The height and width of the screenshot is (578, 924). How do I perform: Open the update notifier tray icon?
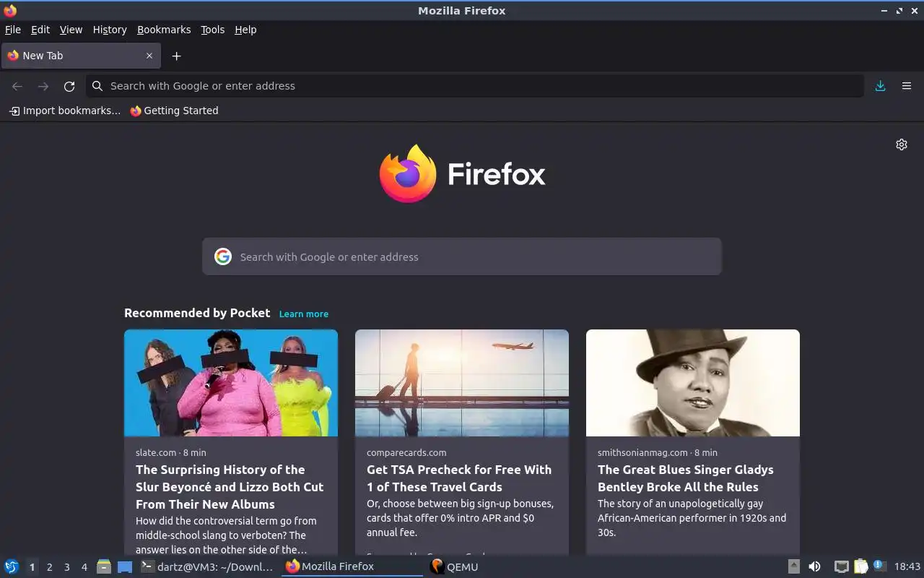[879, 566]
